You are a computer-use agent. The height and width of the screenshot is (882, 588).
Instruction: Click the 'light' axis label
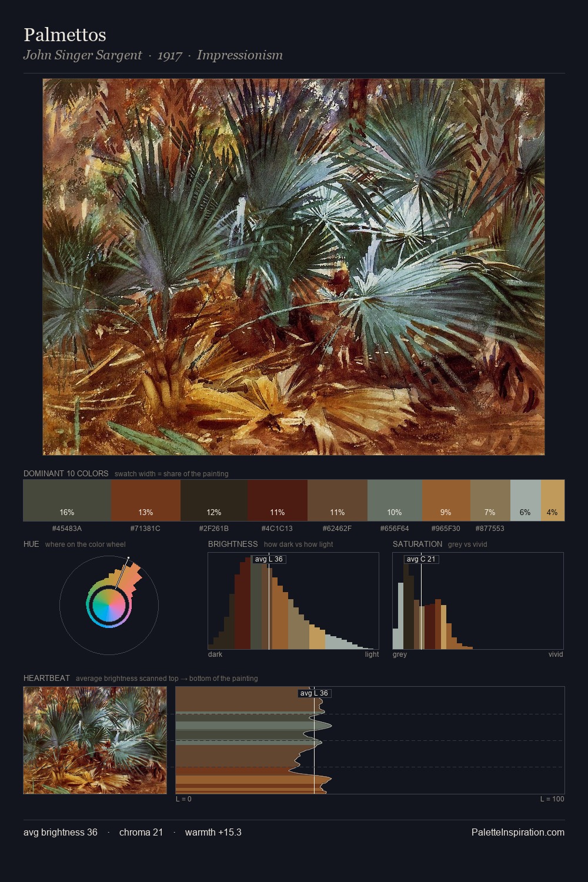372,654
